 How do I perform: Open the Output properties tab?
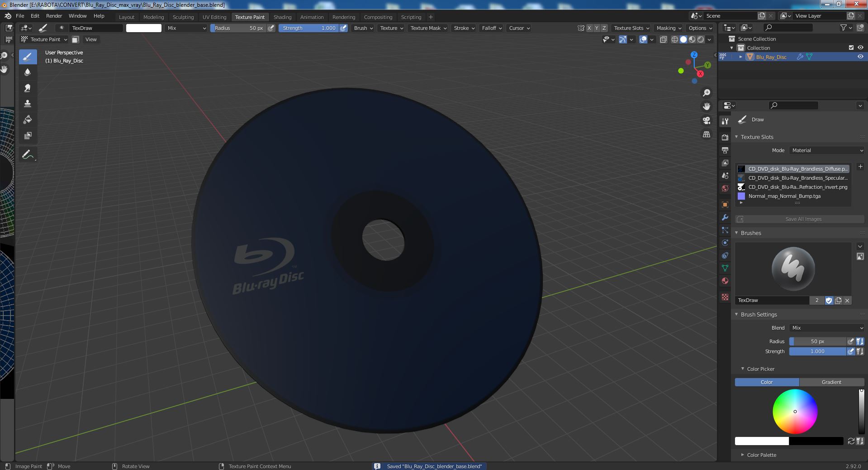(x=725, y=150)
